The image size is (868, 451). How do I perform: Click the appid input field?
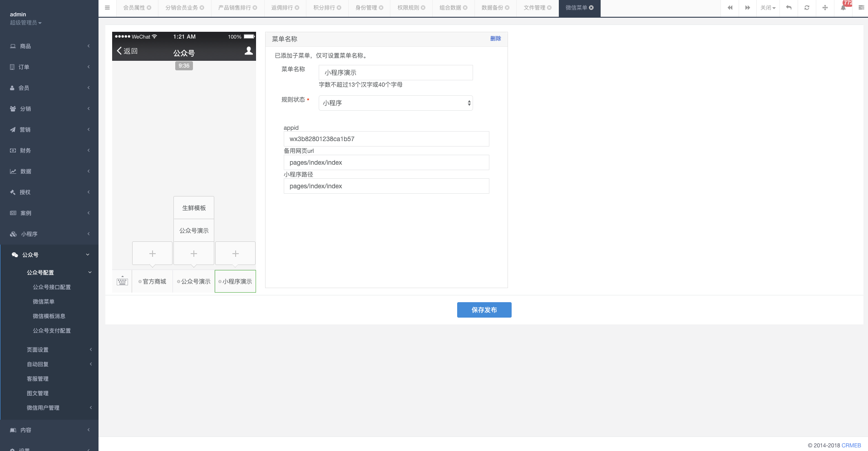[386, 139]
